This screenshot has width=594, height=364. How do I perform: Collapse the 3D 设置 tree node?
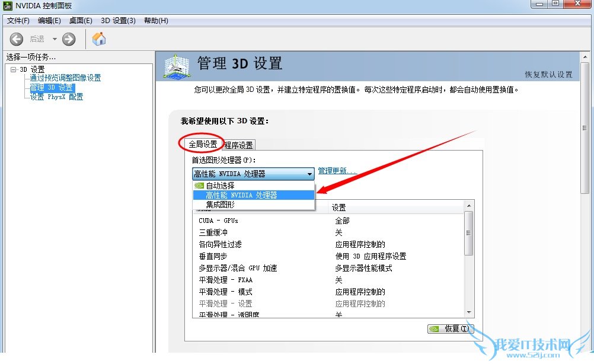pos(14,68)
